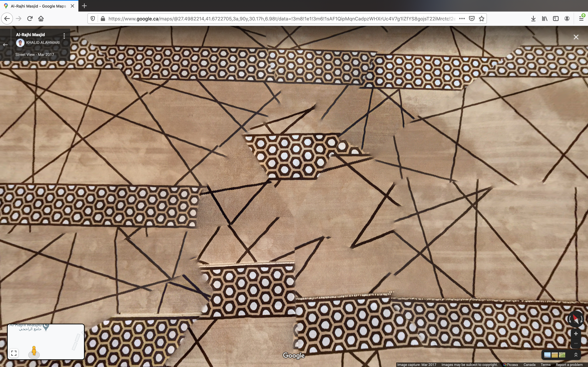Open KHALID ALAHMARI's contributor profile
The height and width of the screenshot is (367, 588).
click(x=43, y=42)
